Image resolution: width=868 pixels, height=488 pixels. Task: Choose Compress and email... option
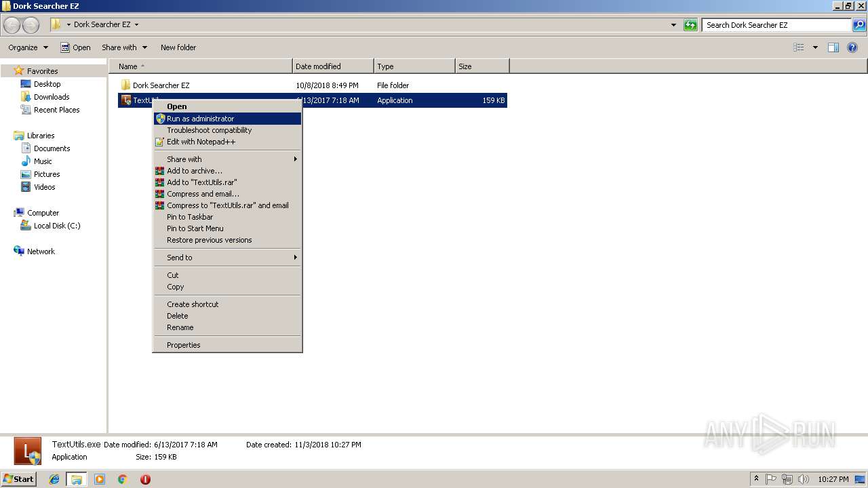[x=227, y=194]
